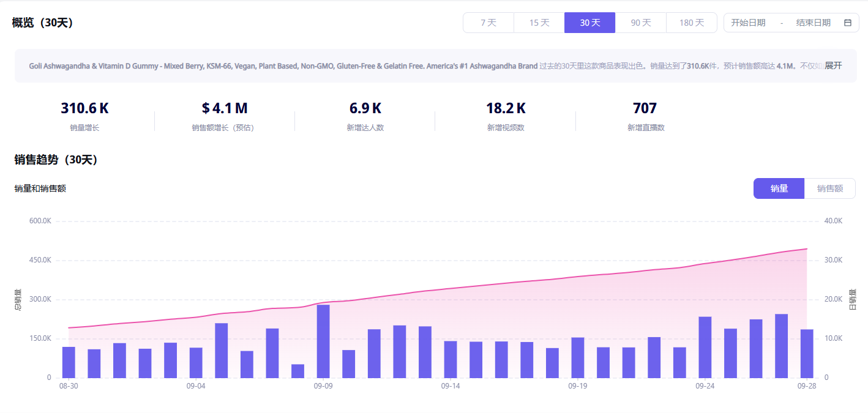Image resolution: width=868 pixels, height=413 pixels.
Task: Toggle the chart to 销量 view
Action: 779,188
